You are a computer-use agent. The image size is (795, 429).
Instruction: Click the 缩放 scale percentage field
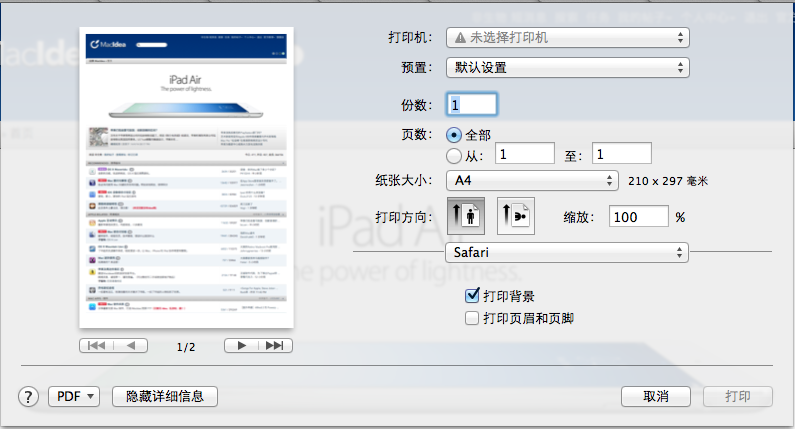point(639,217)
